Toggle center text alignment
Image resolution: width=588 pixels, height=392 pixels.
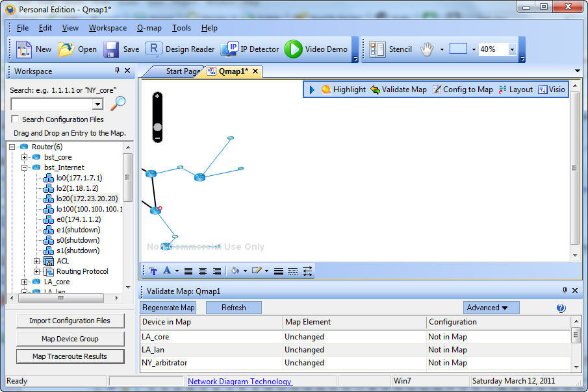tap(203, 271)
